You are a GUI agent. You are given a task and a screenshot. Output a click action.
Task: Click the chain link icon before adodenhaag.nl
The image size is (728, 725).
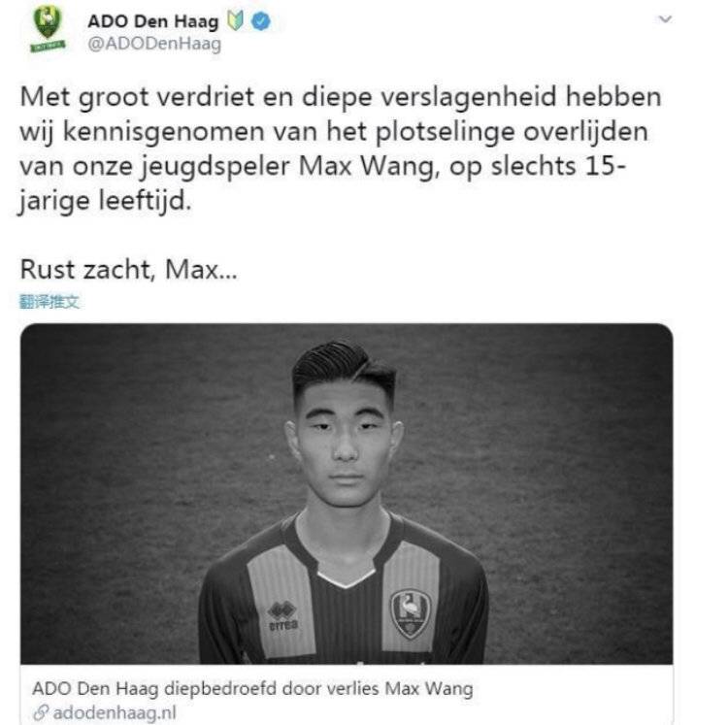tap(42, 712)
